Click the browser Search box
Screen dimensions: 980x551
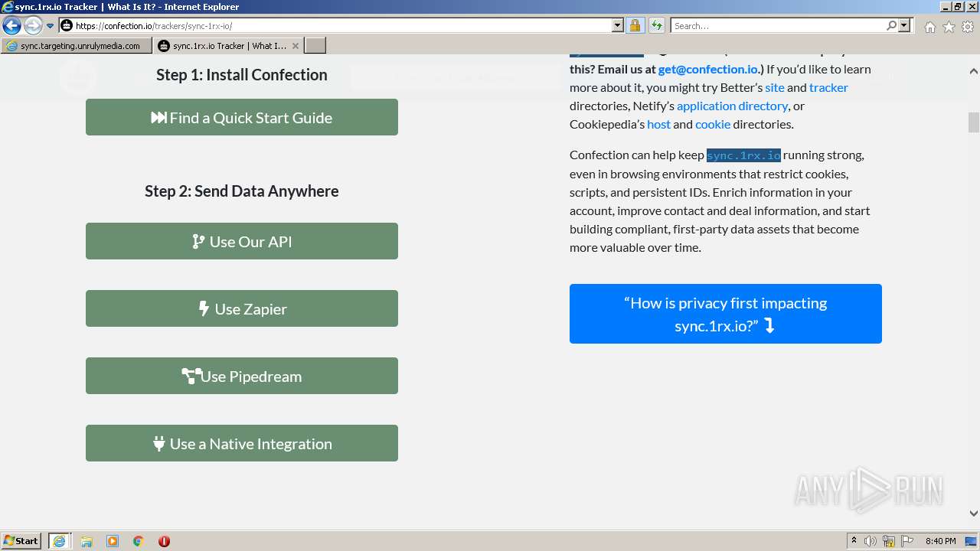point(777,26)
